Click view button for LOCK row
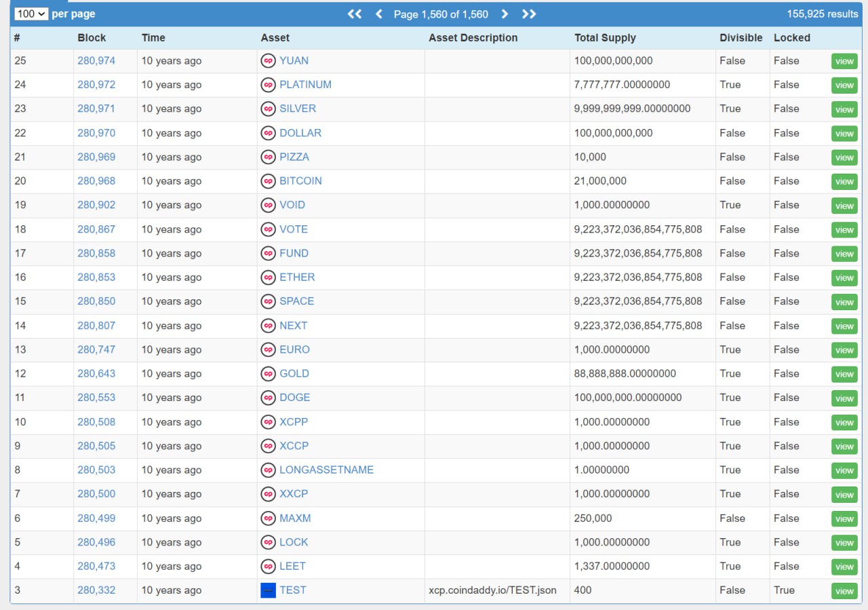This screenshot has height=610, width=868. pyautogui.click(x=844, y=543)
